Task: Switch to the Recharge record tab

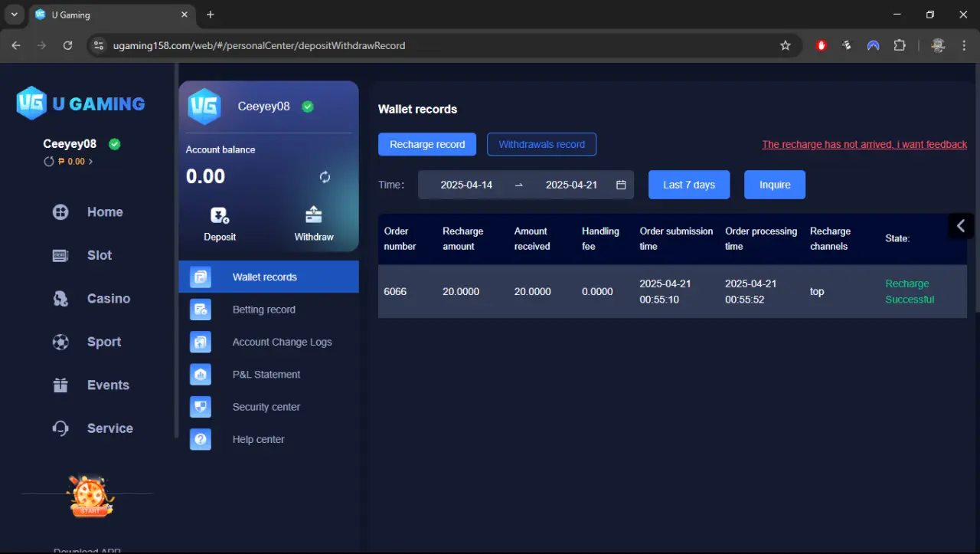Action: (427, 144)
